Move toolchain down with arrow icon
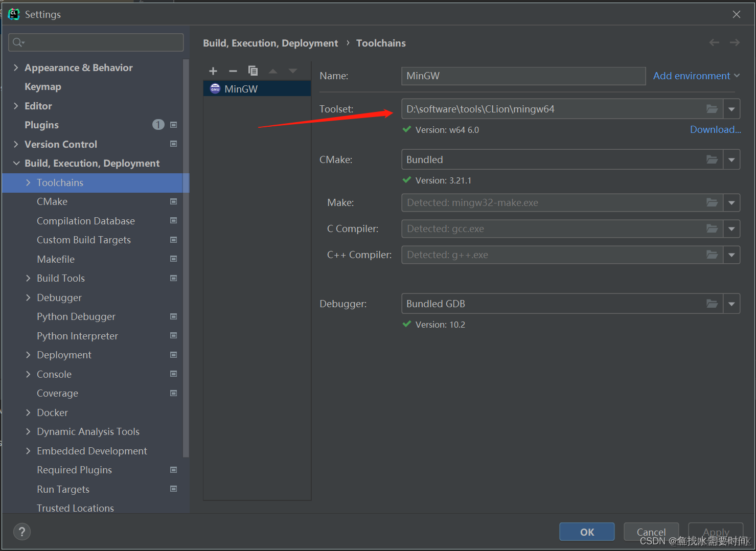 (292, 71)
